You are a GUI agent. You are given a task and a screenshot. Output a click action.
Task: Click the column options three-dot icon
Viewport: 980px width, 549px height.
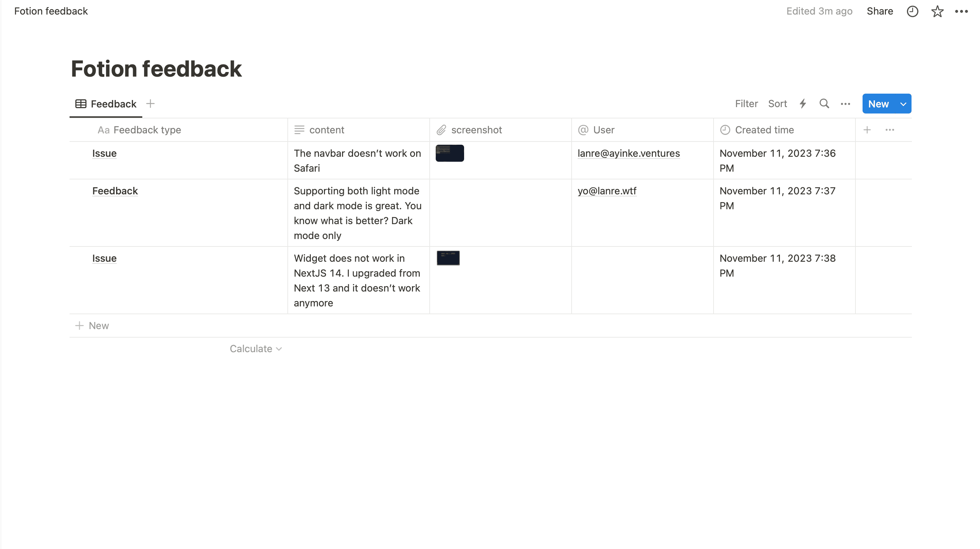pos(890,129)
